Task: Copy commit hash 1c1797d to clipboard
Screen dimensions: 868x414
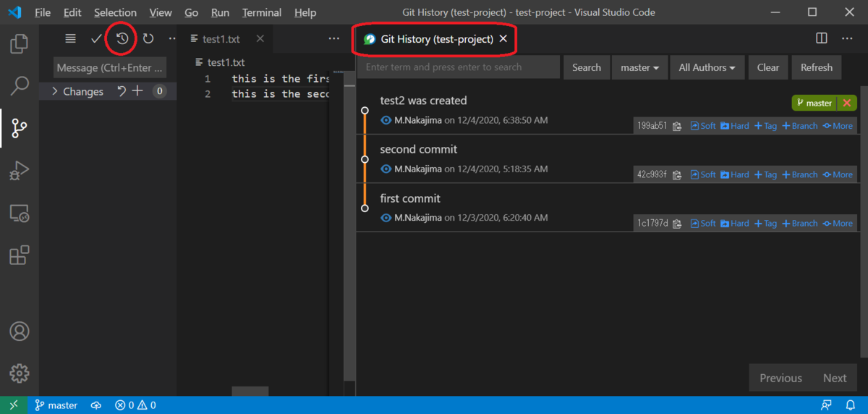Action: (677, 224)
